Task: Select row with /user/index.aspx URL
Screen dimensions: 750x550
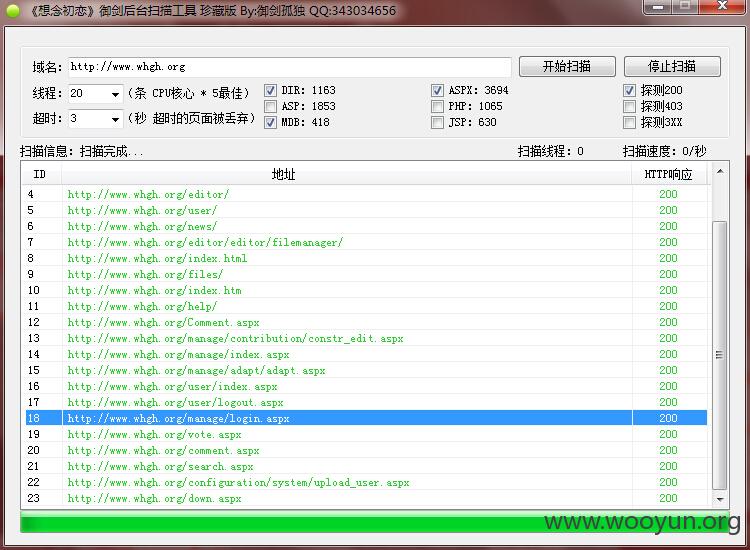Action: [x=366, y=386]
